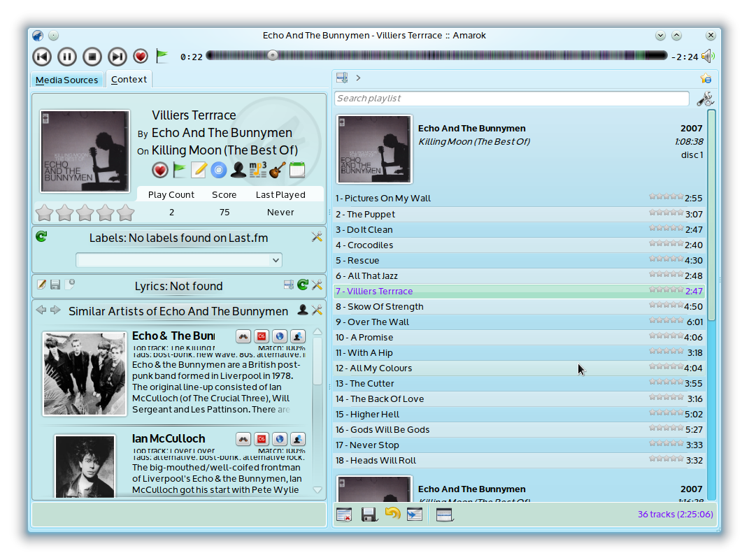
Task: Reload the lyrics
Action: [x=303, y=285]
